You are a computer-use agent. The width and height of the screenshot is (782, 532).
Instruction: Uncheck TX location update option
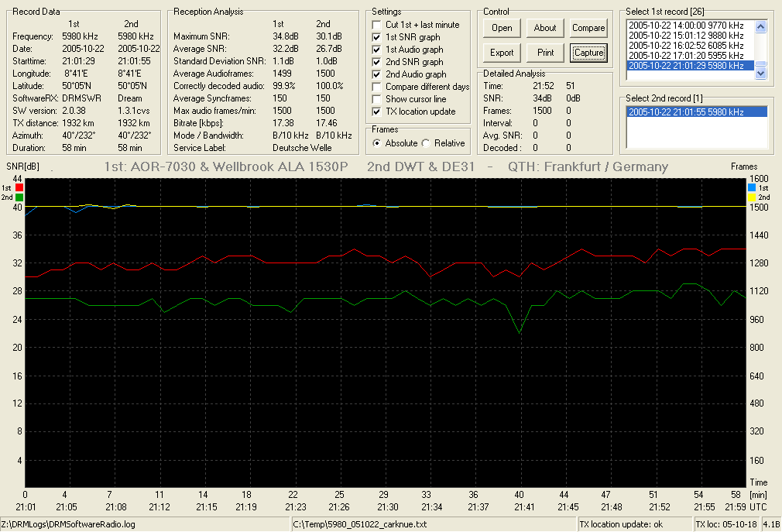[x=376, y=112]
